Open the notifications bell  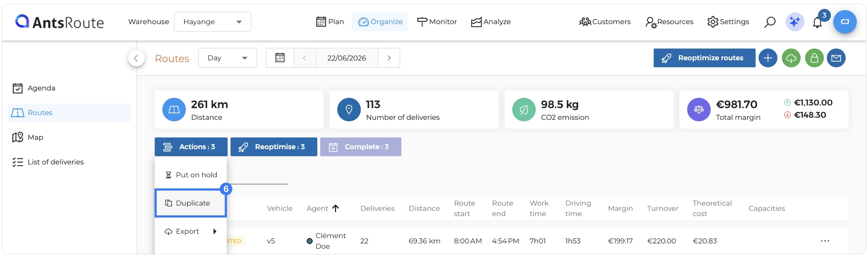[x=817, y=22]
